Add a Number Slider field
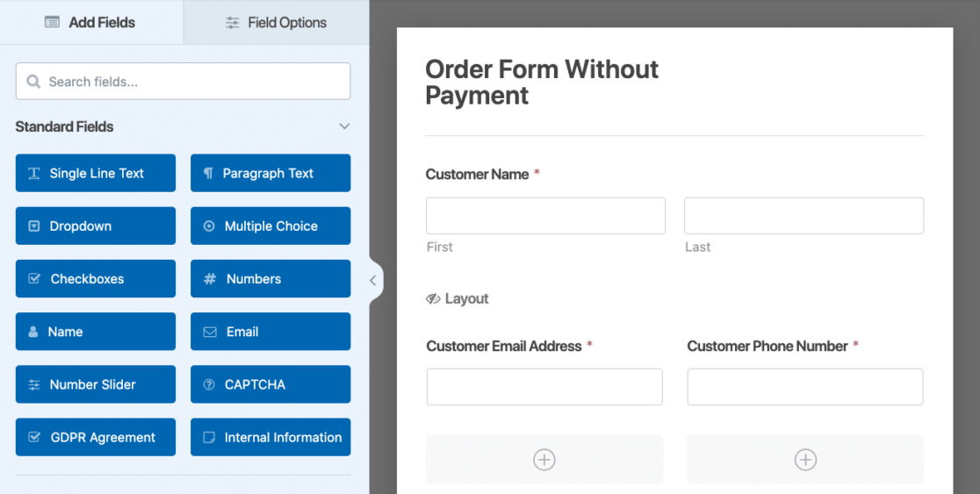This screenshot has height=494, width=980. tap(95, 384)
